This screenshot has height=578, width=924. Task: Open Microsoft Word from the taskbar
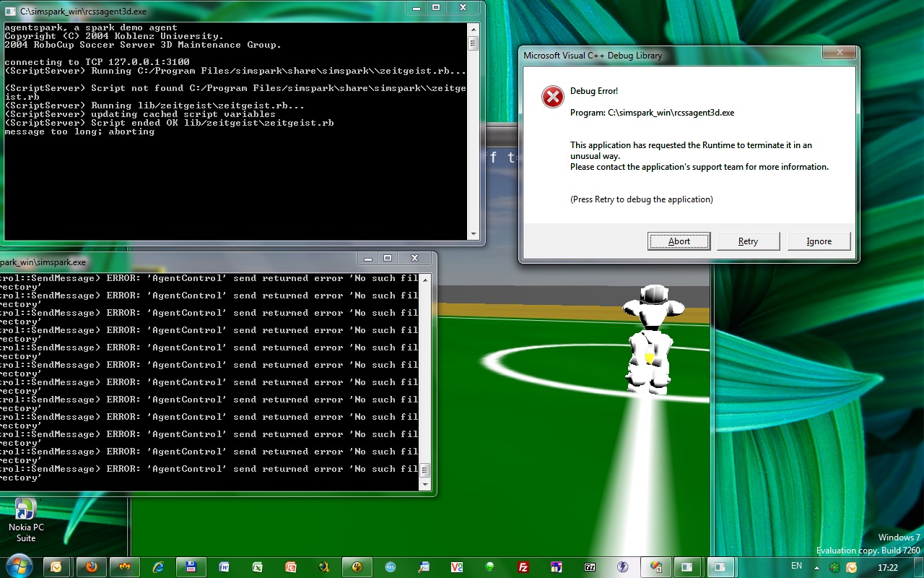point(225,567)
